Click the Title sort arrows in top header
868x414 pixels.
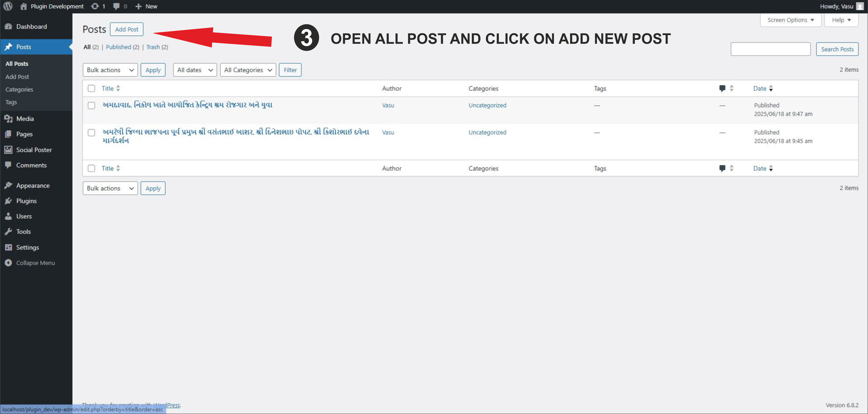tap(118, 88)
